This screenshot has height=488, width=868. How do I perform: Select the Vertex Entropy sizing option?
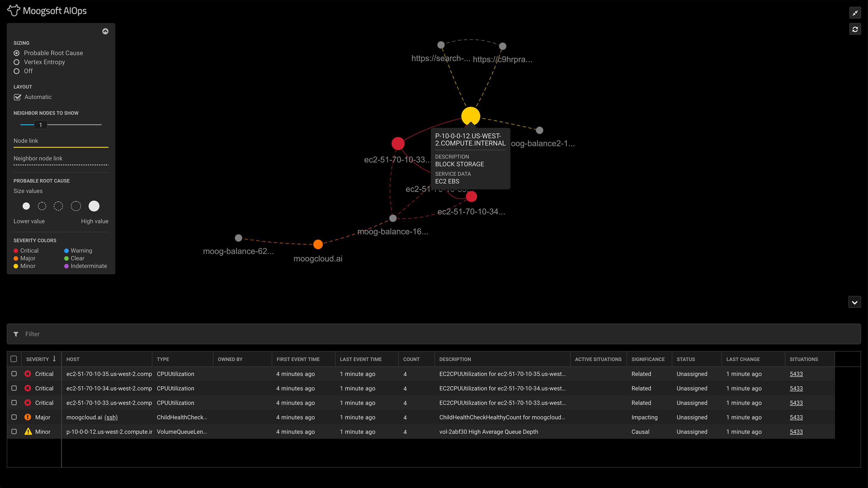[17, 62]
